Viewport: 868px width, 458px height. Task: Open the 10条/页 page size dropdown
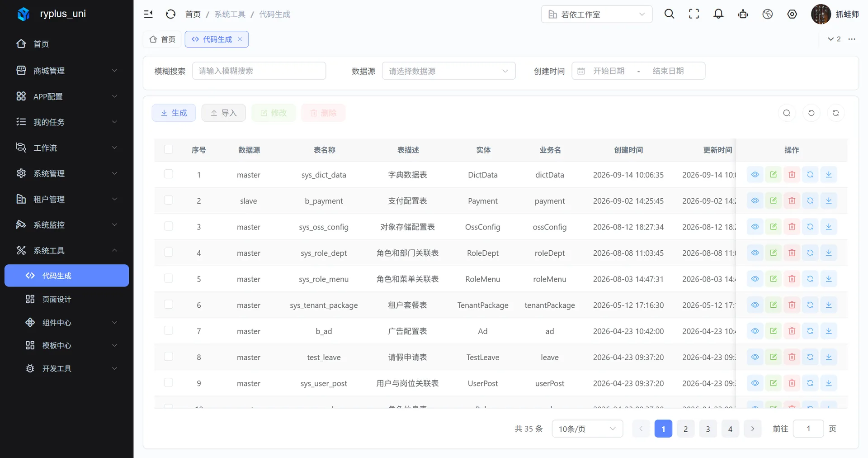[587, 429]
